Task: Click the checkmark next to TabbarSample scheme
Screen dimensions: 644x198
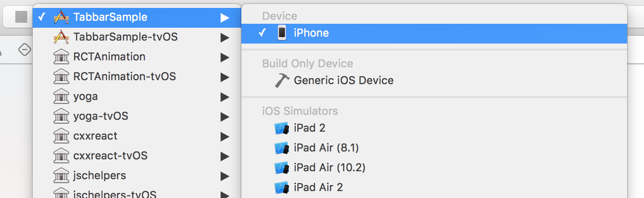Action: click(42, 17)
